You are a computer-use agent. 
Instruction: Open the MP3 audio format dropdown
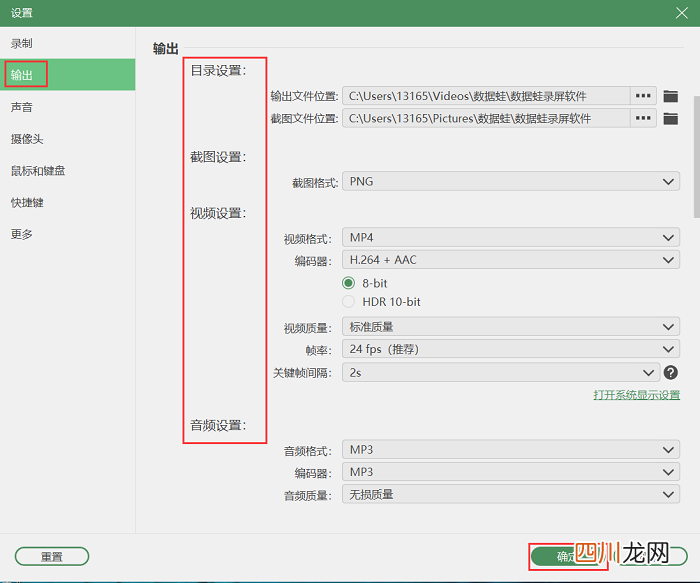click(x=511, y=450)
